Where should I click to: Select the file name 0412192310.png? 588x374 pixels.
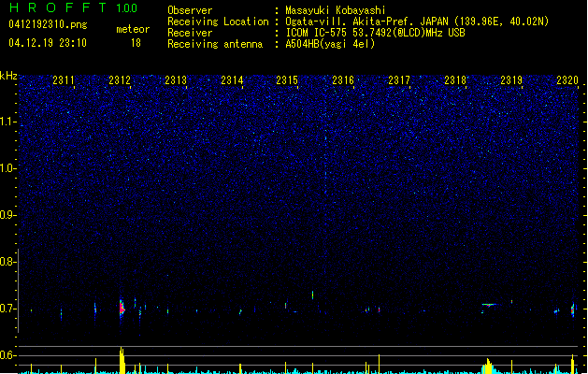(x=48, y=24)
